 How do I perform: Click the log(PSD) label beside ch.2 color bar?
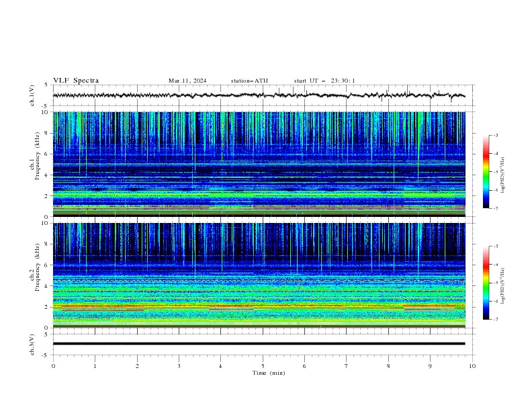(503, 286)
